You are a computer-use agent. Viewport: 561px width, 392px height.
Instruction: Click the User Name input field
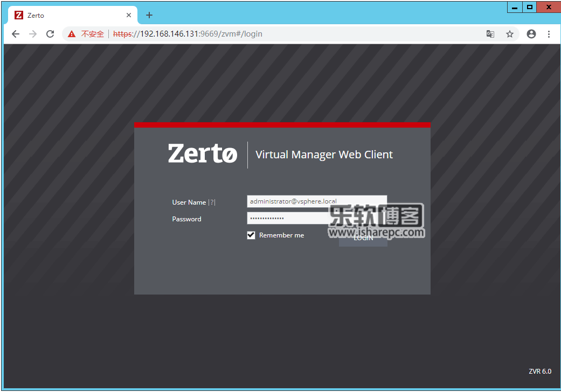317,201
